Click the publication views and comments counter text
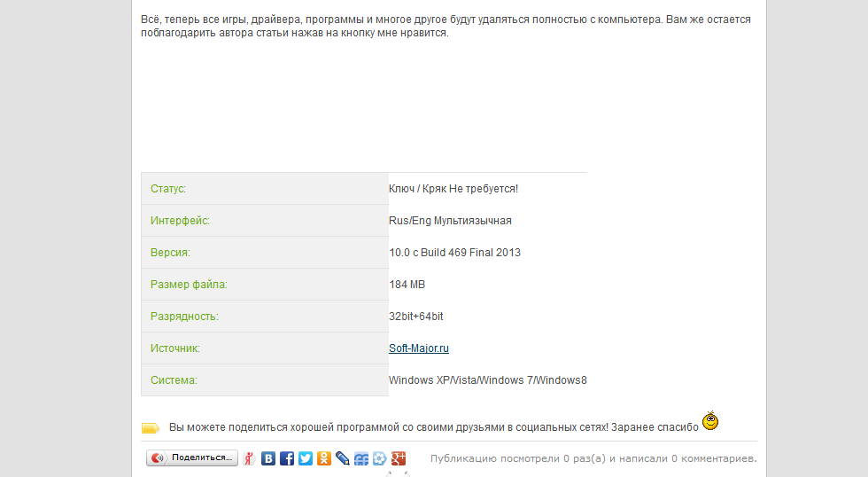This screenshot has height=477, width=868. pyautogui.click(x=593, y=458)
